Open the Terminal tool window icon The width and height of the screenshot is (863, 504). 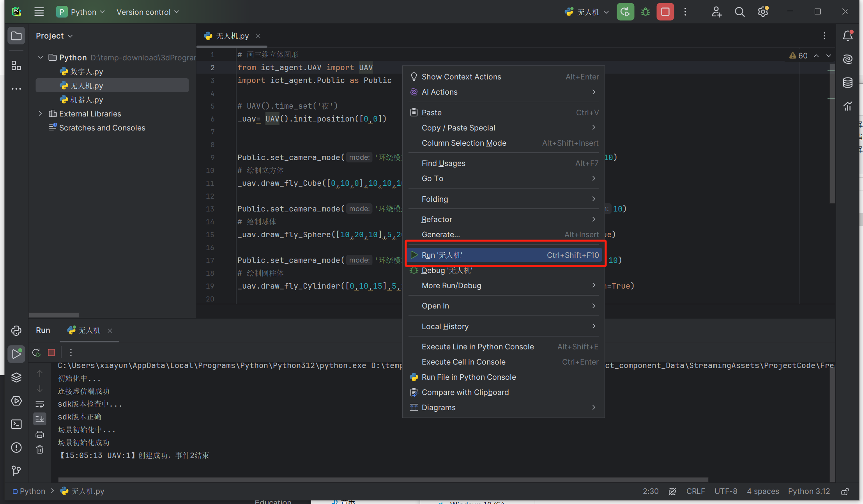point(16,424)
